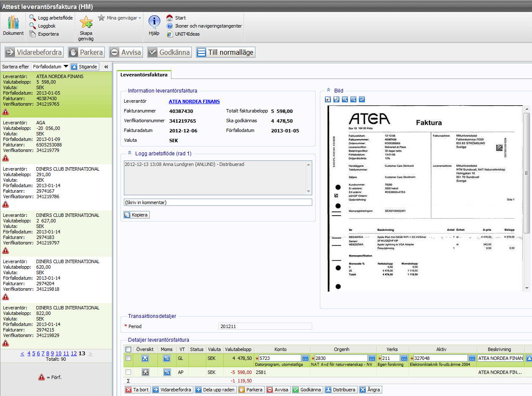Viewport: 532px width, 396px height.
Task: Collapse the Bild section
Action: tap(328, 90)
